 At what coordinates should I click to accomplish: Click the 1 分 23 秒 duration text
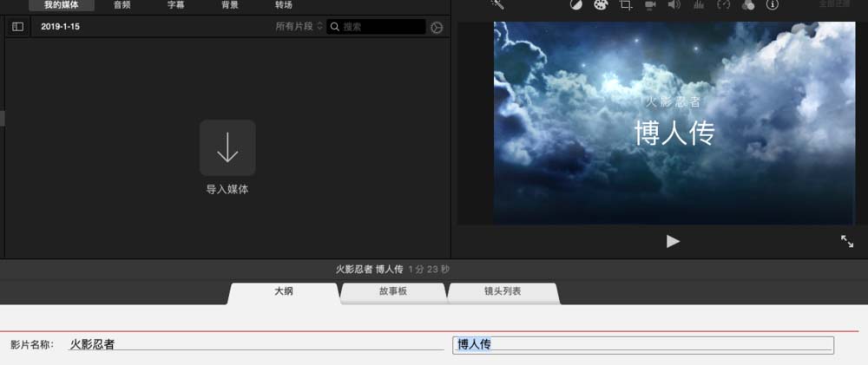(x=429, y=270)
